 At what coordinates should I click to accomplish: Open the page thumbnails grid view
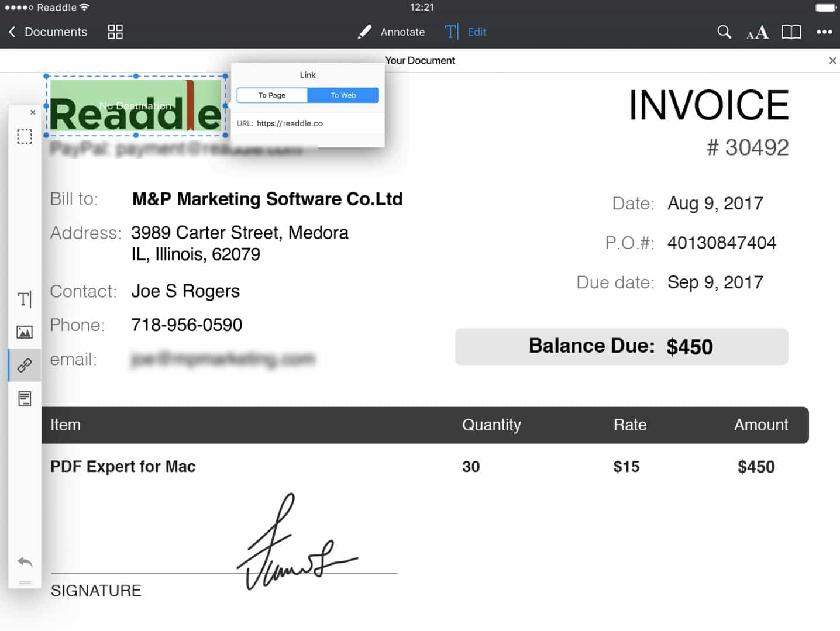115,32
